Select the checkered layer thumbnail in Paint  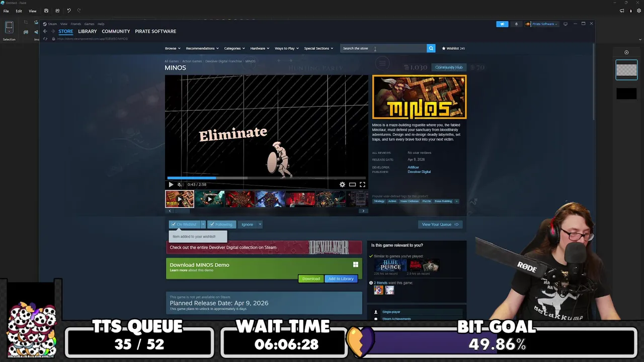coord(626,70)
